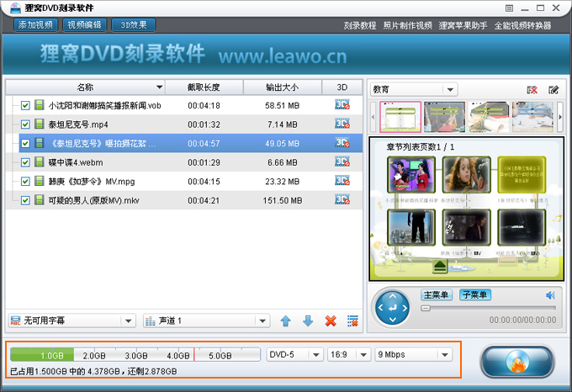Click 3D icon for 泰坦尼克号.mp4 row

342,124
